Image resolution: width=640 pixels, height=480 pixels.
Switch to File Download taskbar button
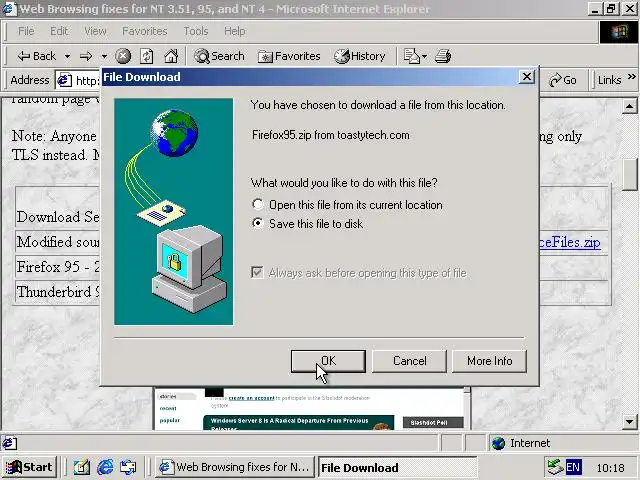click(398, 467)
